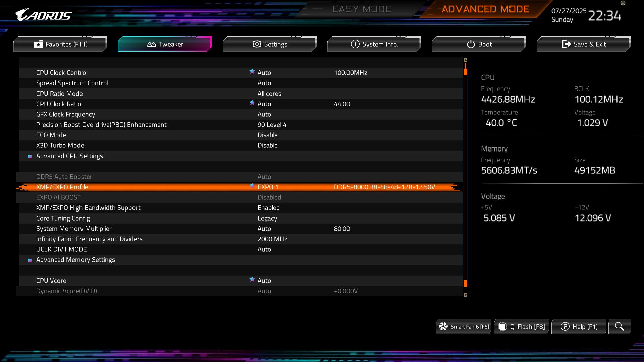
Task: Click favorite star beside CPU Clock Control
Action: click(x=252, y=71)
